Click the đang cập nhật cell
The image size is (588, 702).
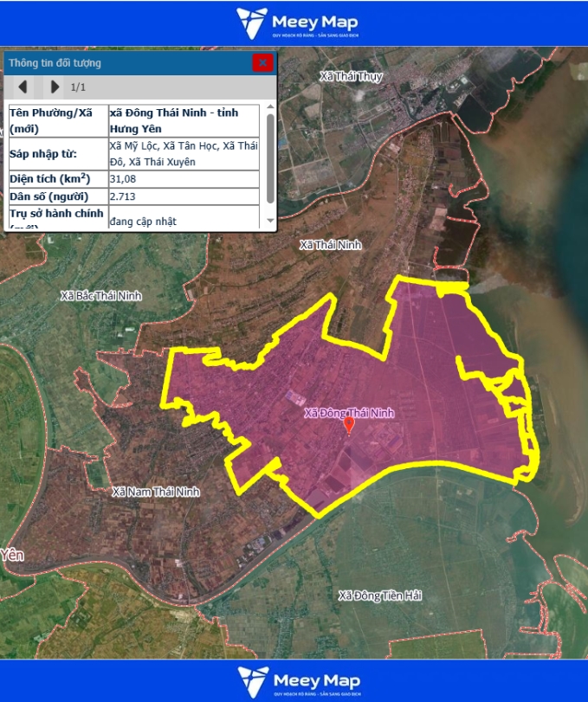click(143, 222)
